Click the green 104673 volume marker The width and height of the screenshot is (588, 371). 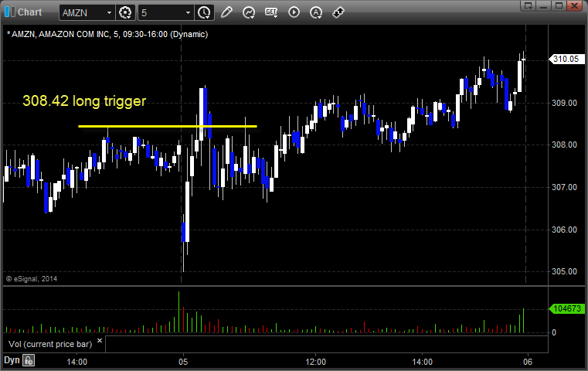[566, 308]
